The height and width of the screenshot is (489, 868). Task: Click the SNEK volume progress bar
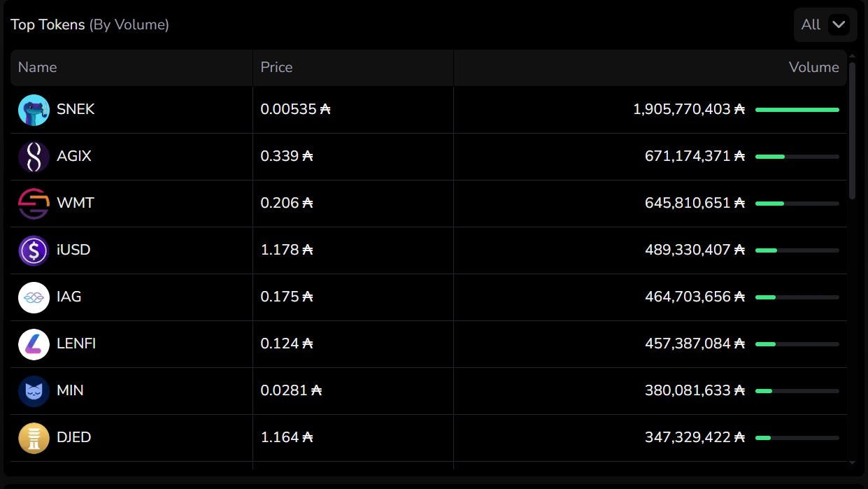tap(797, 110)
